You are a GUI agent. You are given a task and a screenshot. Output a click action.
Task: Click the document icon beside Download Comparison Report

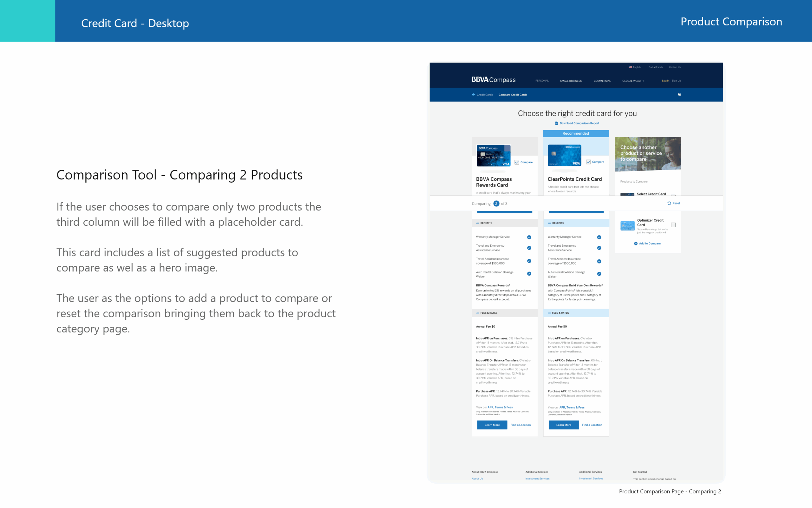coord(556,123)
